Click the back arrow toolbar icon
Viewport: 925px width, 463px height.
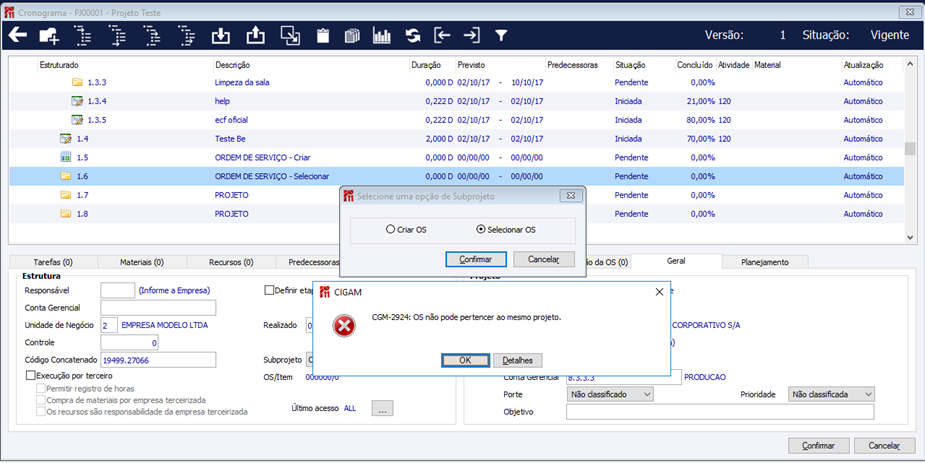17,35
